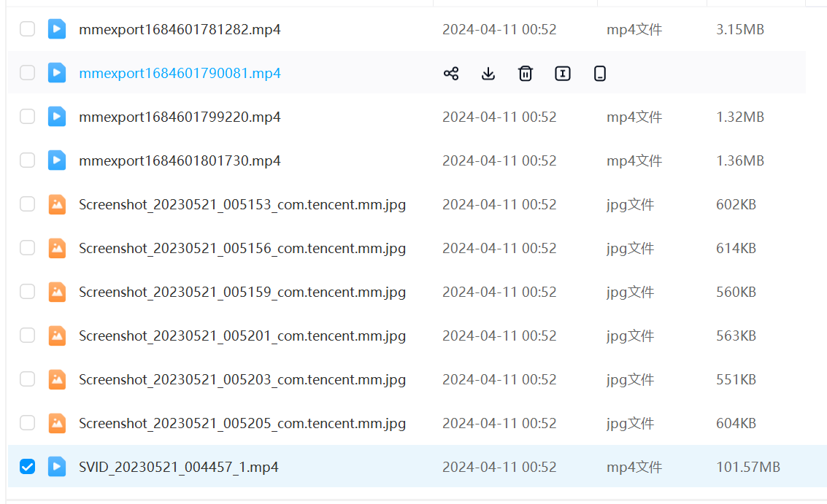Enable the checkbox for Screenshot_20230521_005203 image
Viewport: 827px width, 504px height.
(27, 379)
